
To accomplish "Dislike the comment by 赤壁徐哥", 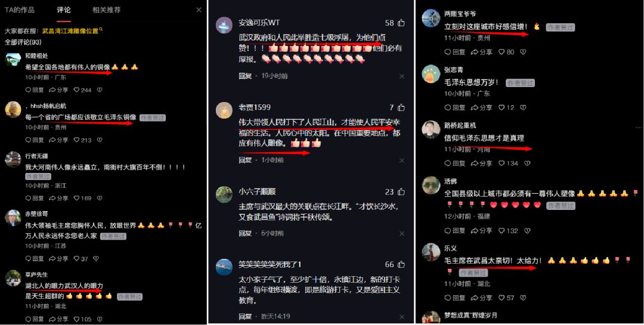I will 95,259.
